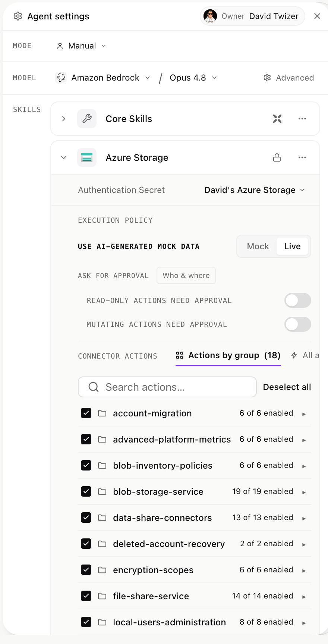
Task: Click the collapse icon on Core Skills
Action: pyautogui.click(x=277, y=119)
